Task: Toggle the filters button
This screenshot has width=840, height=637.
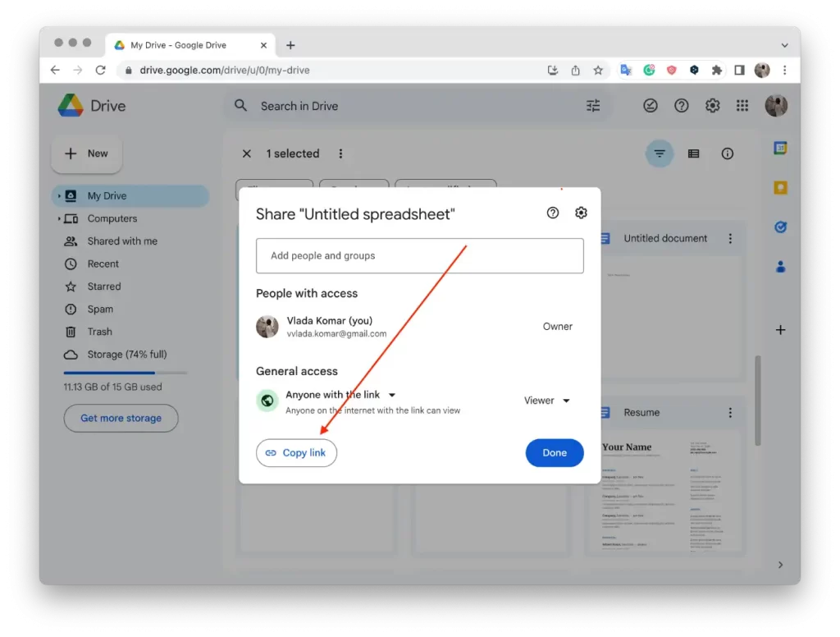Action: tap(660, 154)
